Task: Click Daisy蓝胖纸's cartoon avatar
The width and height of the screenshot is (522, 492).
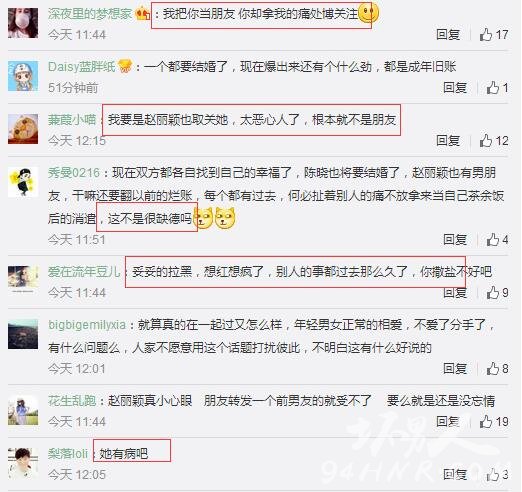Action: coord(23,76)
